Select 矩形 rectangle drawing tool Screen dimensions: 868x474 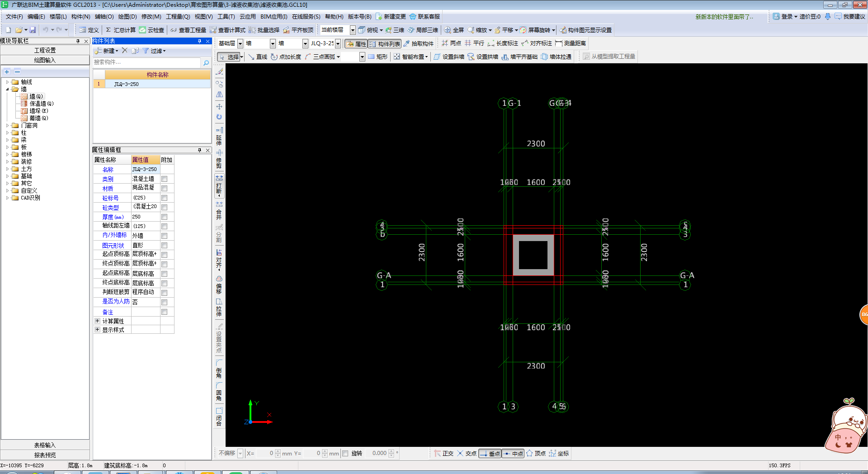(x=378, y=57)
